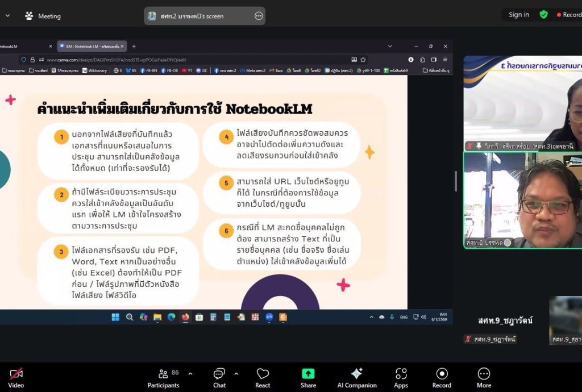Start recording with the Record toolbar button
Image resolution: width=582 pixels, height=392 pixels.
[442, 378]
